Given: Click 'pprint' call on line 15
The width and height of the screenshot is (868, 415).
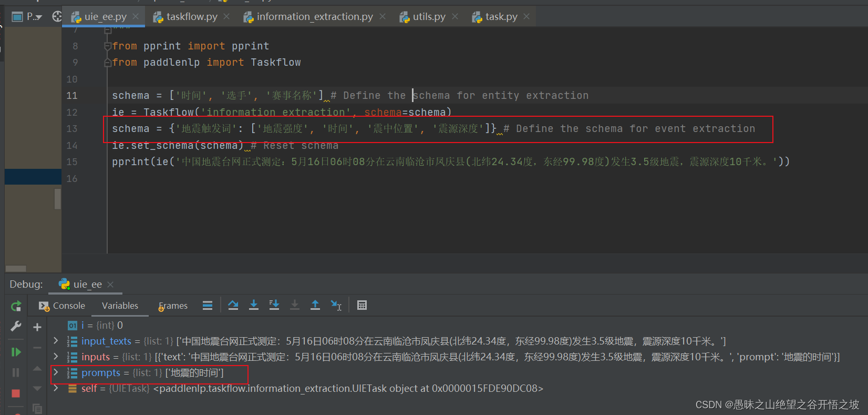Looking at the screenshot, I should (x=131, y=162).
